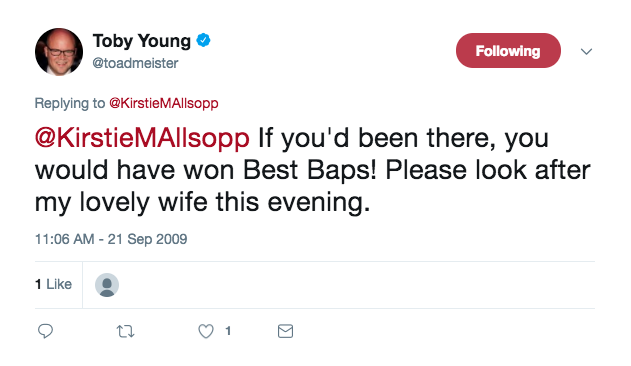Viewport: 631px width, 366px height.
Task: View the liker's grey default avatar
Action: click(107, 285)
